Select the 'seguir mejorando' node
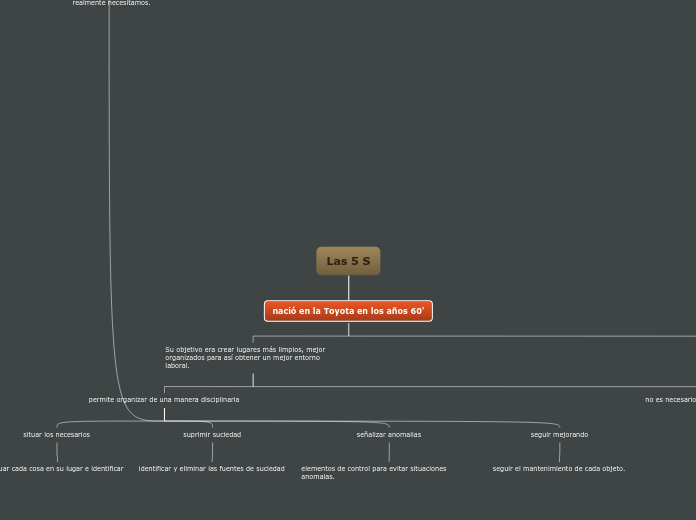Viewport: 696px width, 520px height. (x=559, y=435)
